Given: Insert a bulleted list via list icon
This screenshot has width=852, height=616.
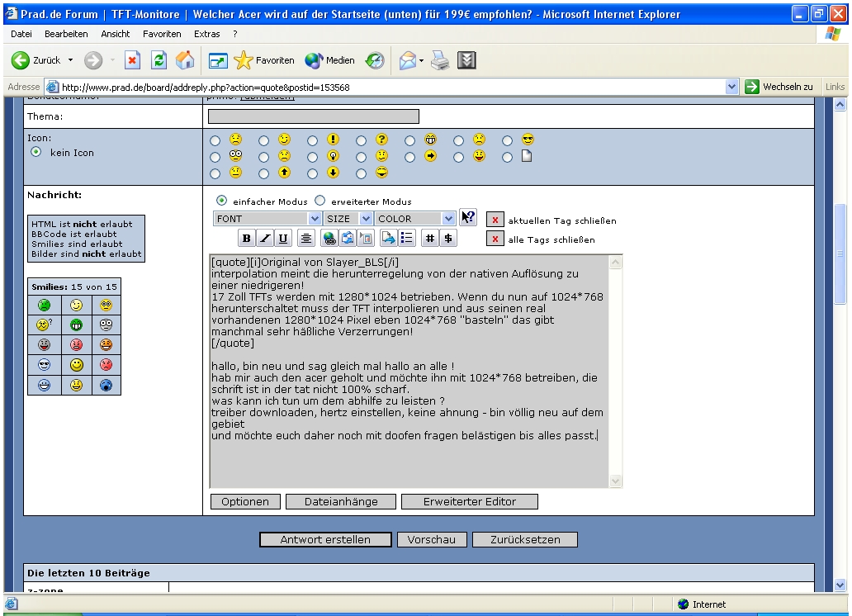Looking at the screenshot, I should [406, 239].
